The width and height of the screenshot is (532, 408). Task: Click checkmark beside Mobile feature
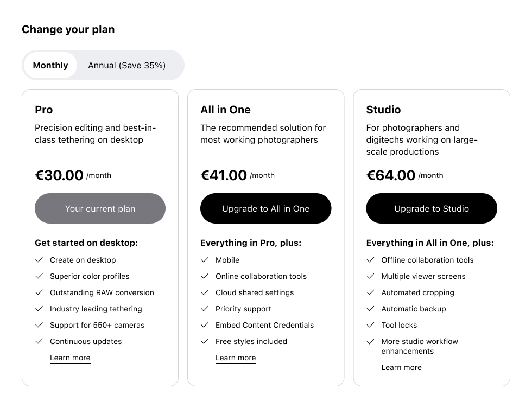tap(205, 260)
